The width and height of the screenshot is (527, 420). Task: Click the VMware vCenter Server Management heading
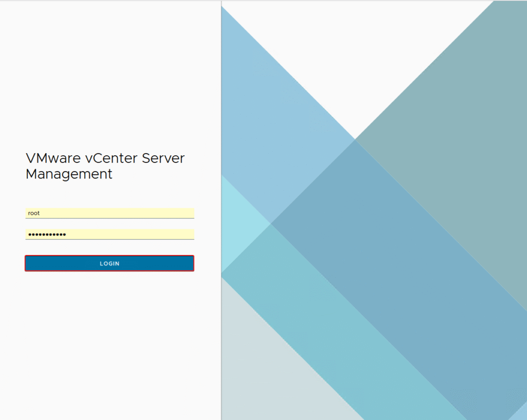(x=105, y=166)
